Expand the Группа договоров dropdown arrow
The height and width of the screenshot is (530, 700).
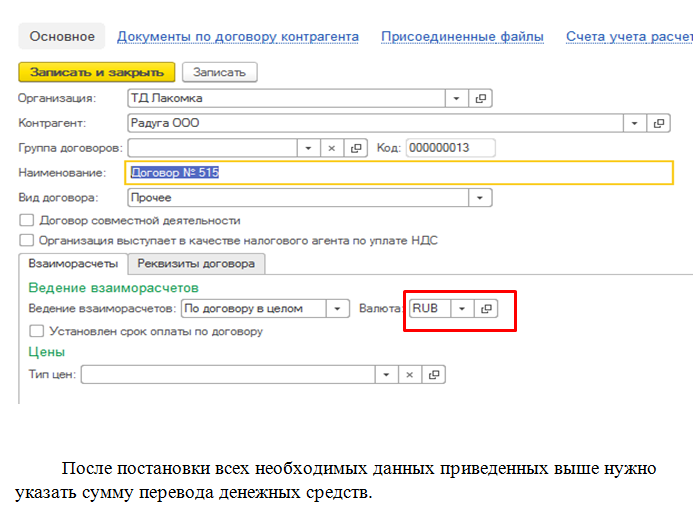tap(308, 148)
